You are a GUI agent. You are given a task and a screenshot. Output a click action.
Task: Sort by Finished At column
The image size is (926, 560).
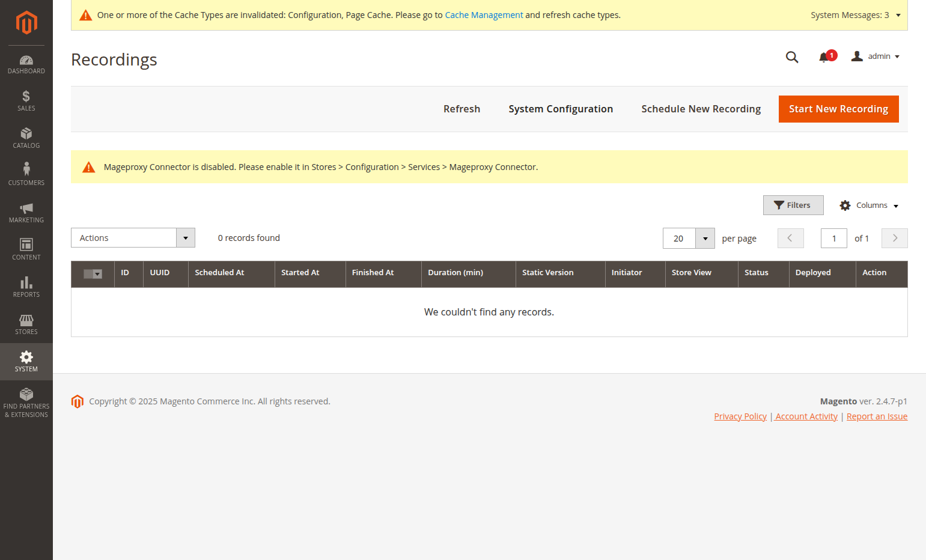[x=383, y=273]
